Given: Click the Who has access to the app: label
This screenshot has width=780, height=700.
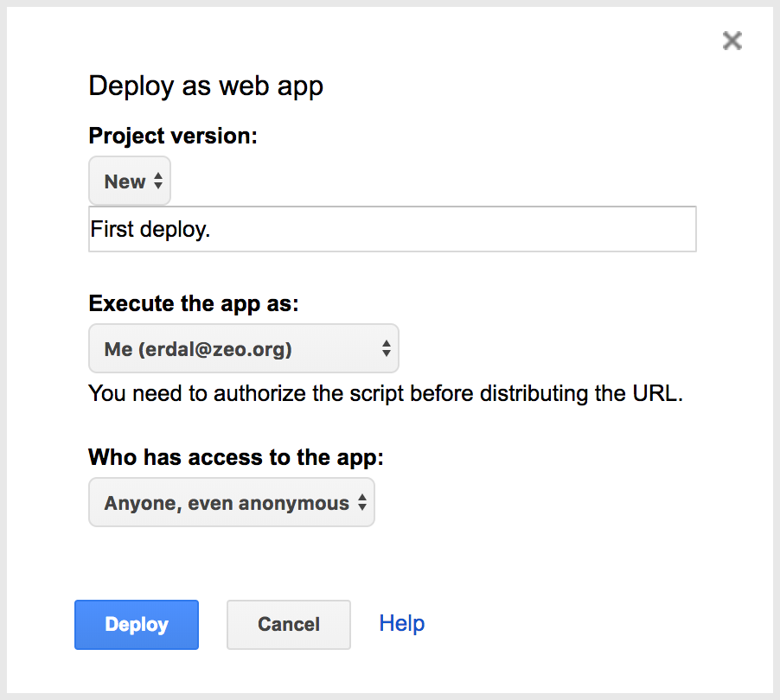Looking at the screenshot, I should tap(236, 458).
